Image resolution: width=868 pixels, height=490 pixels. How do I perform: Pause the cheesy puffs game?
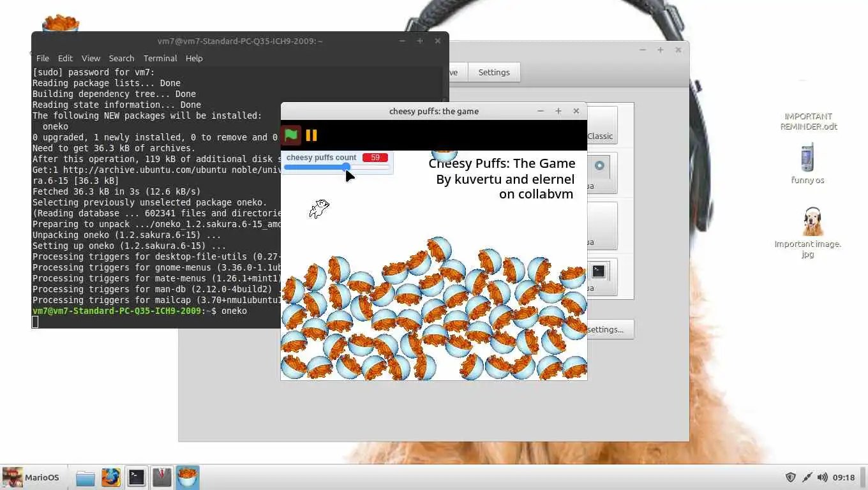click(311, 135)
